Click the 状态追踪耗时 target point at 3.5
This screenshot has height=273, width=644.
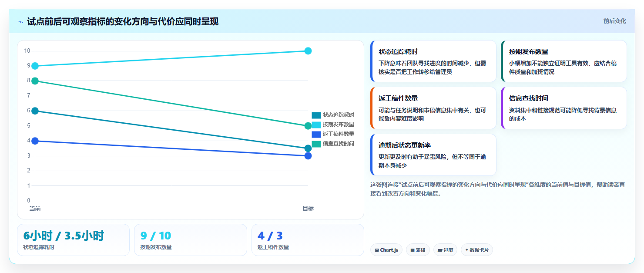pos(308,148)
